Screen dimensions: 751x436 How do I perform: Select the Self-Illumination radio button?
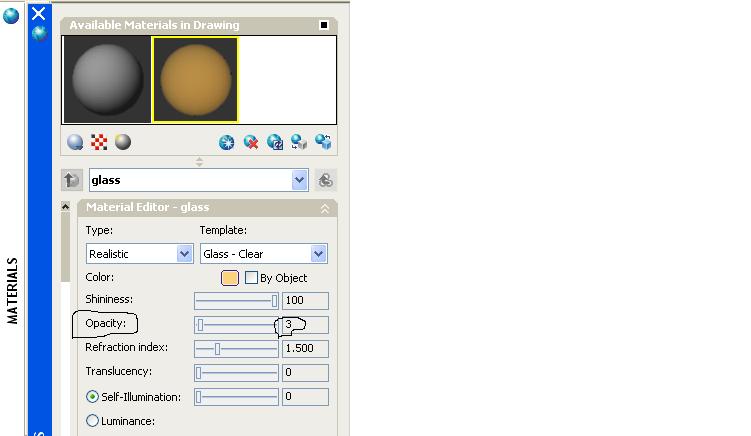[92, 397]
